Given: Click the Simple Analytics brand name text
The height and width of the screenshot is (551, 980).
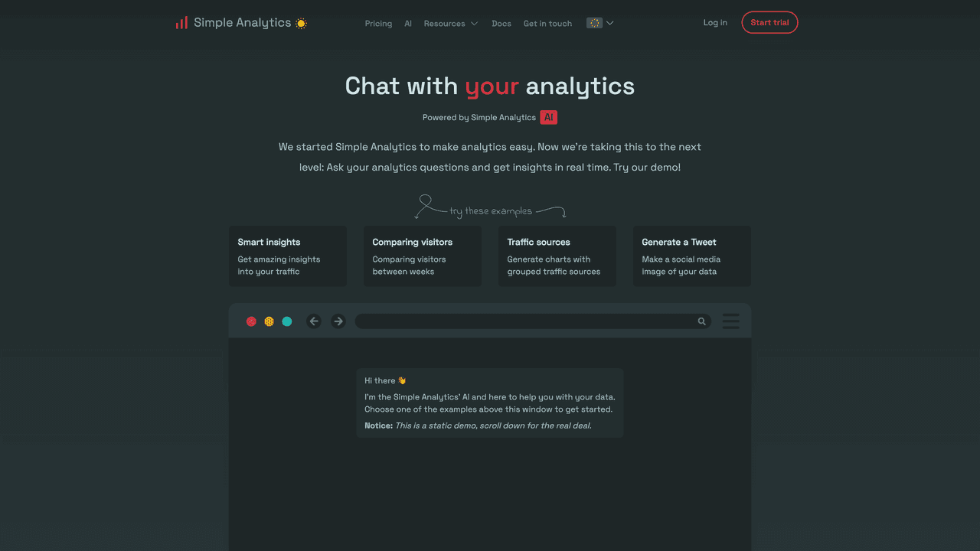Looking at the screenshot, I should tap(242, 23).
